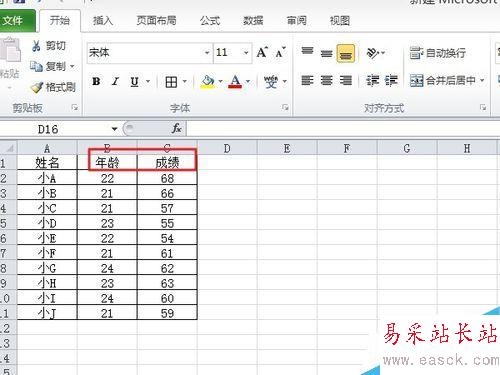
Task: Select cell containing 姓名
Action: coord(47,163)
